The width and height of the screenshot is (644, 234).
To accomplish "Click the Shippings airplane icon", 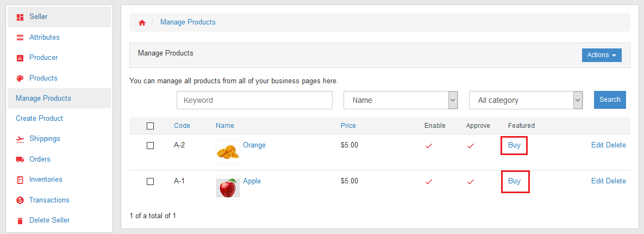I will [x=20, y=139].
